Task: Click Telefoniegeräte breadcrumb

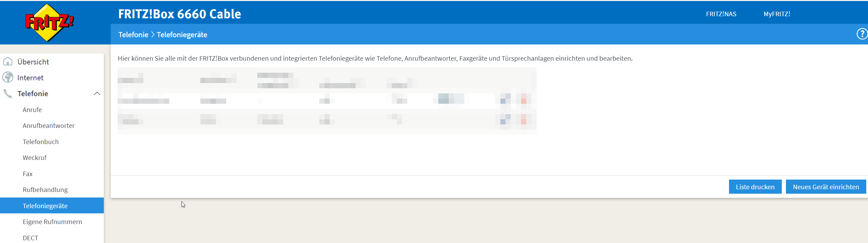Action: (x=182, y=34)
